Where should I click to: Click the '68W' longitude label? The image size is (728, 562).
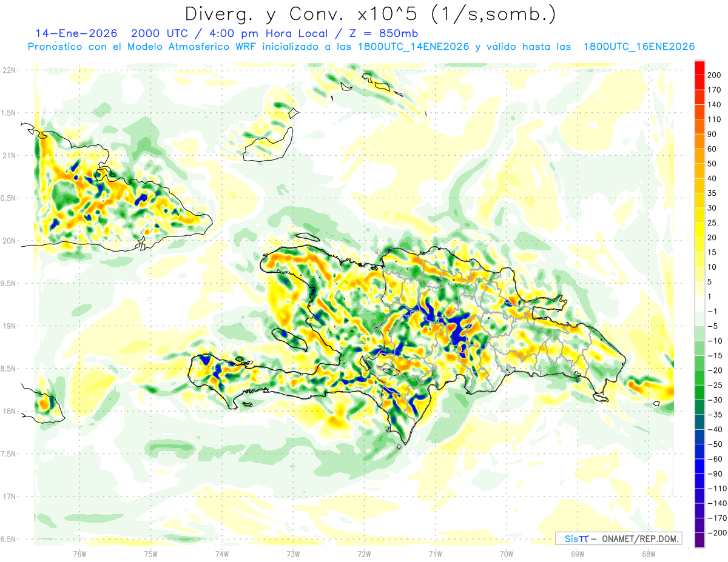pyautogui.click(x=649, y=554)
